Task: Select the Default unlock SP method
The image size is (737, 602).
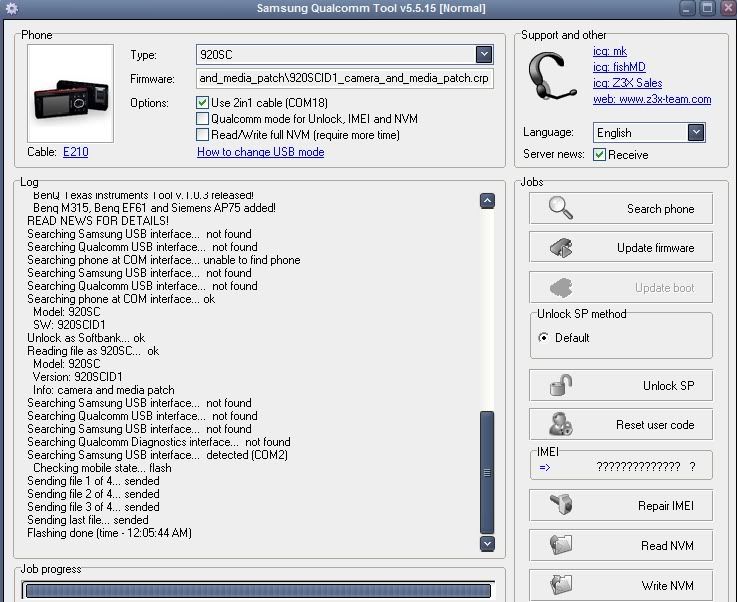Action: pyautogui.click(x=543, y=337)
